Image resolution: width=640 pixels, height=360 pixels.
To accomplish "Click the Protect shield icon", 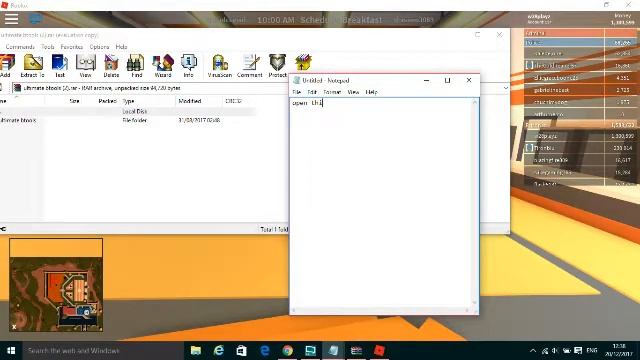I will point(278,66).
